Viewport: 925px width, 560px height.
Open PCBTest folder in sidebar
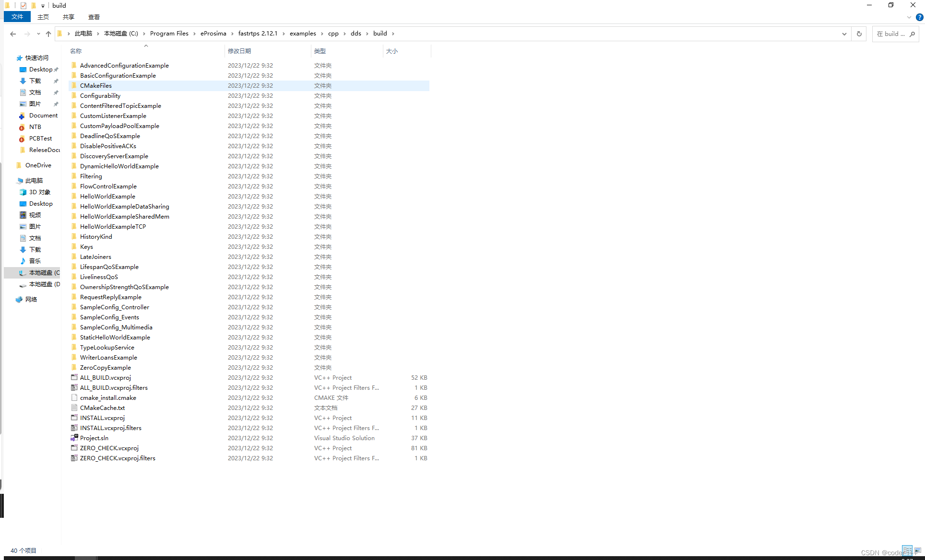[40, 139]
